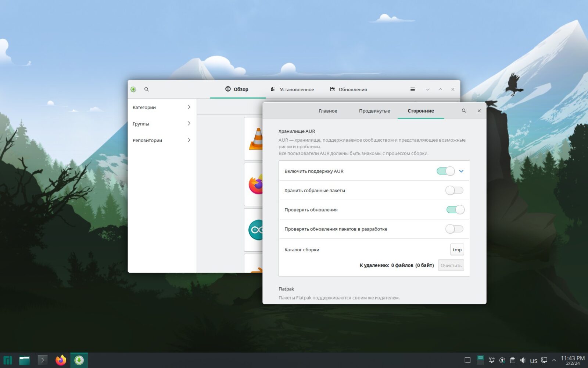The width and height of the screenshot is (588, 368).
Task: Open the search in preferences window
Action: (464, 110)
